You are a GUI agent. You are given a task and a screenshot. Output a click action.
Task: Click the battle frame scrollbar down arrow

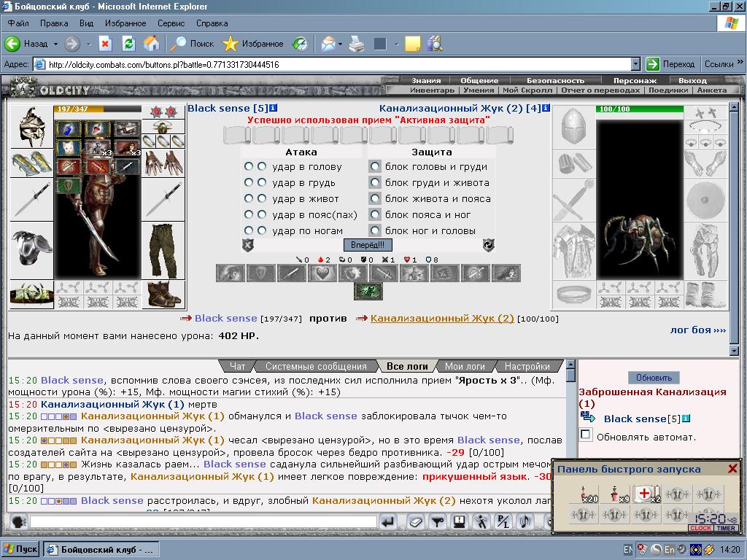[734, 351]
